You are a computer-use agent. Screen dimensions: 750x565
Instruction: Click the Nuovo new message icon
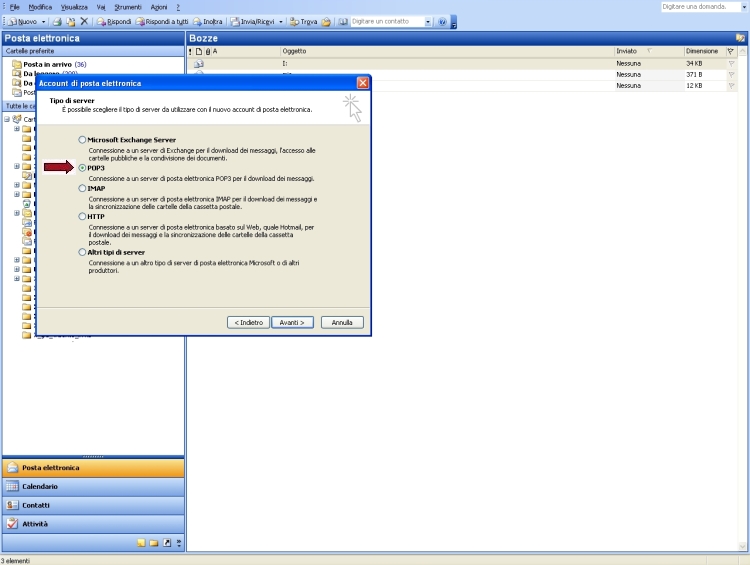(x=13, y=22)
